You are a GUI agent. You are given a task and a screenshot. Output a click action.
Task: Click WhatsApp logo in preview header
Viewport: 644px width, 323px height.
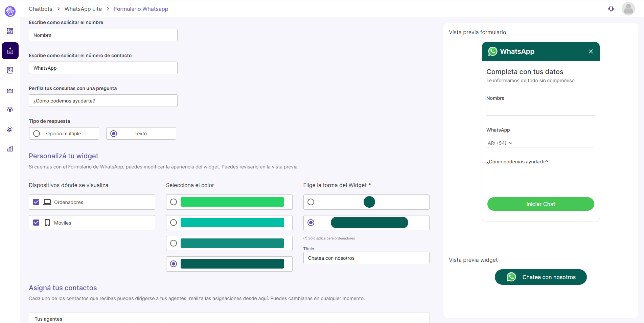tap(493, 51)
